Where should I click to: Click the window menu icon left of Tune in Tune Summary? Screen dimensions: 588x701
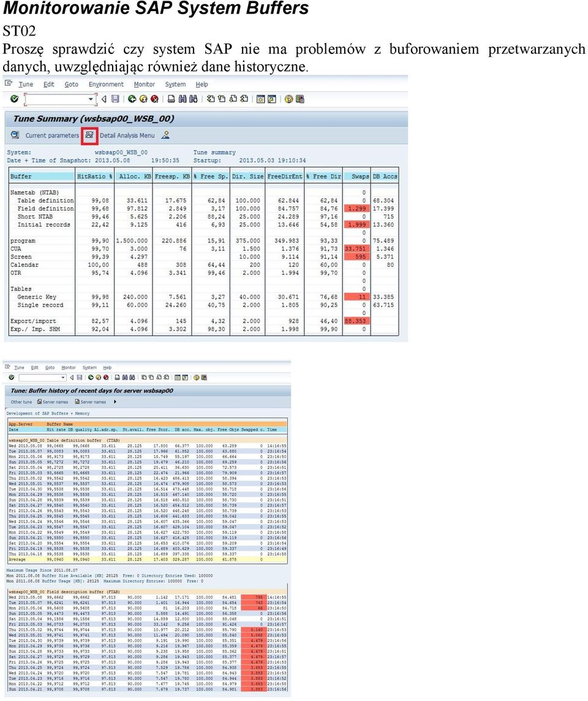pyautogui.click(x=9, y=84)
